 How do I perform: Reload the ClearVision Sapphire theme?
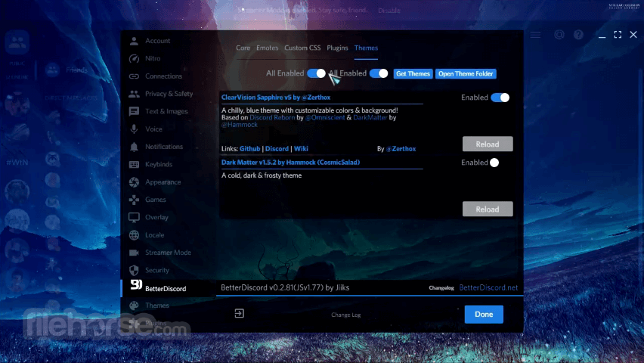(x=488, y=144)
